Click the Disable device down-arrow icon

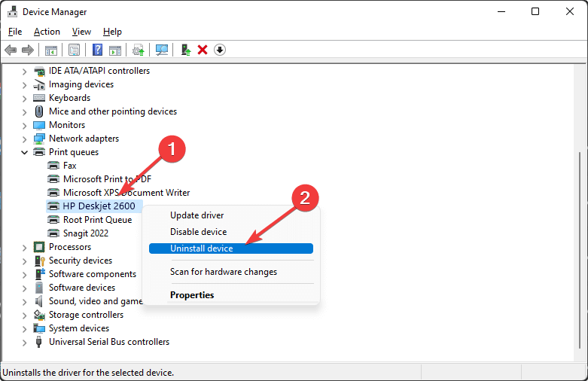tap(220, 50)
